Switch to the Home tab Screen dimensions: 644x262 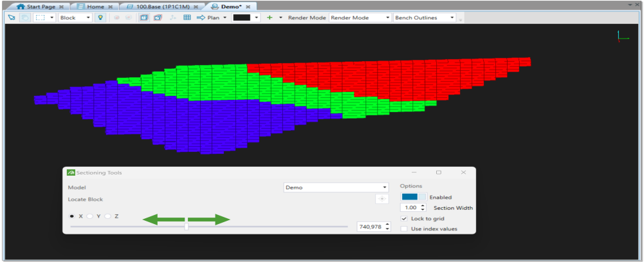95,7
